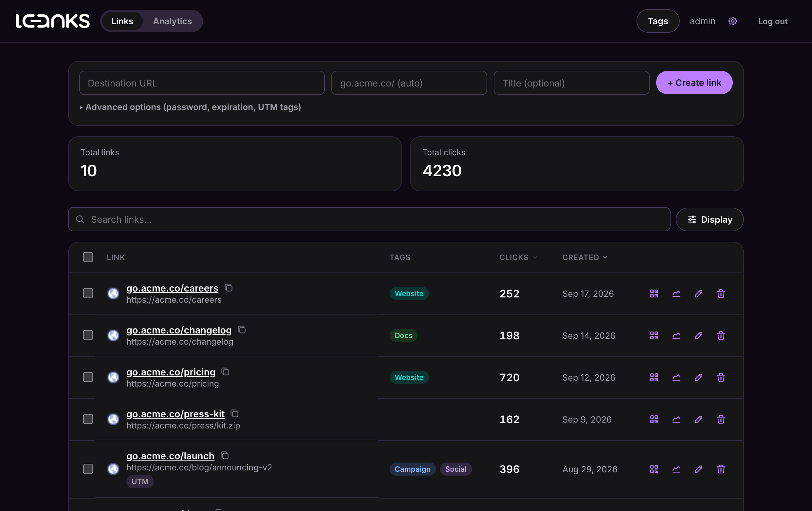This screenshot has height=511, width=812.
Task: Edit the go.acme.co/careers link
Action: tap(698, 293)
